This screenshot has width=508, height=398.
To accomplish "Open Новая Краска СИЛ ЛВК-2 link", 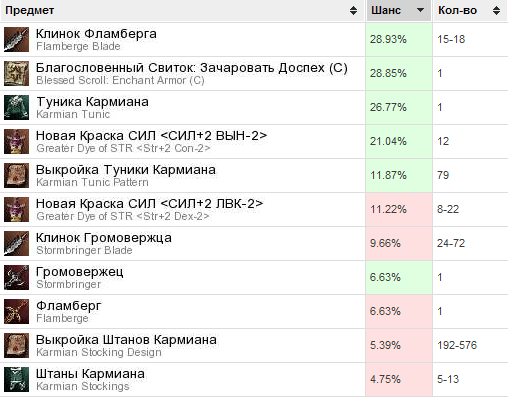I will pyautogui.click(x=149, y=204).
